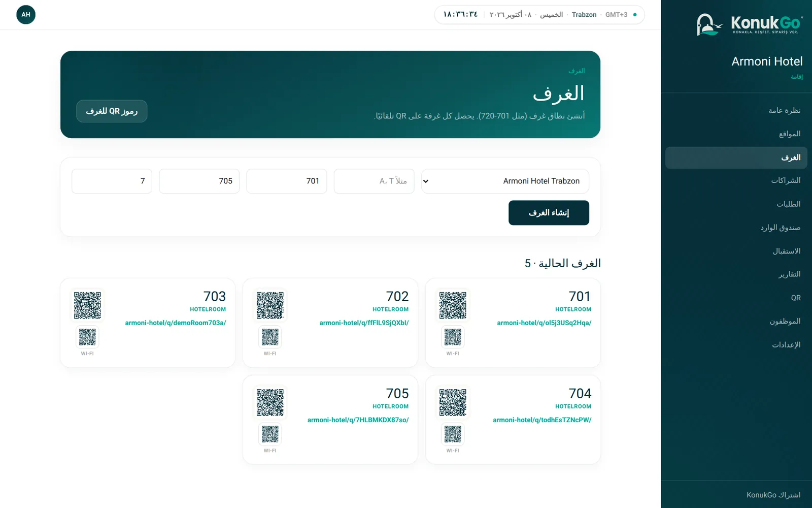Focus the floor field showing 7
This screenshot has width=812, height=508.
click(112, 181)
